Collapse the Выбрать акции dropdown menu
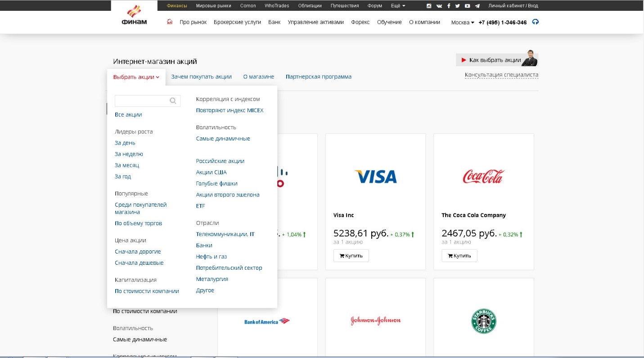This screenshot has width=644, height=358. (x=136, y=77)
